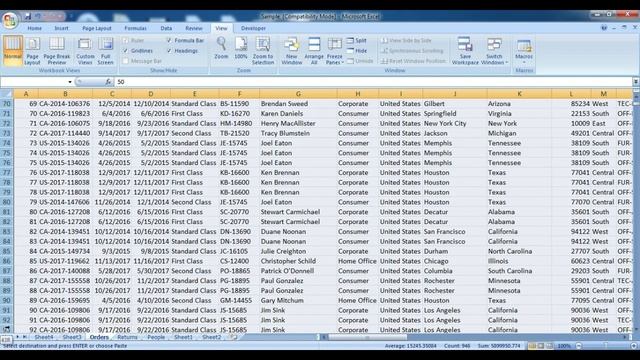Click the Split window button
The height and width of the screenshot is (360, 640).
(357, 40)
